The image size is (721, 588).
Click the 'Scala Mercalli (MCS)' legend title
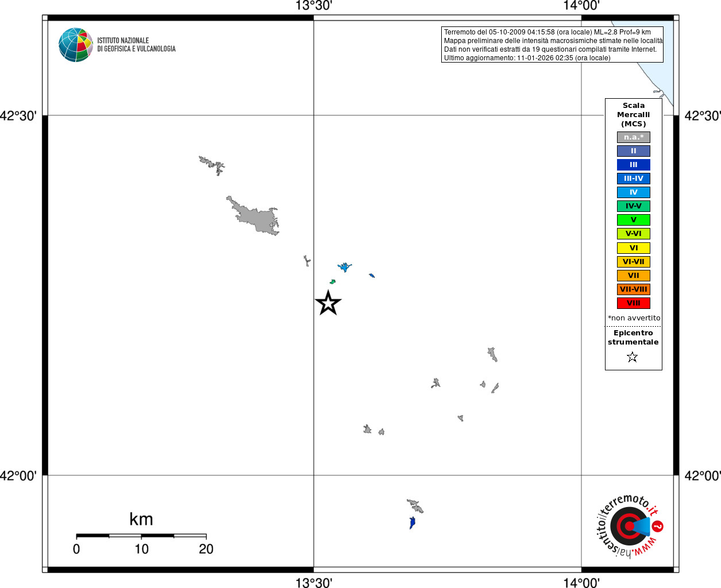pyautogui.click(x=634, y=115)
